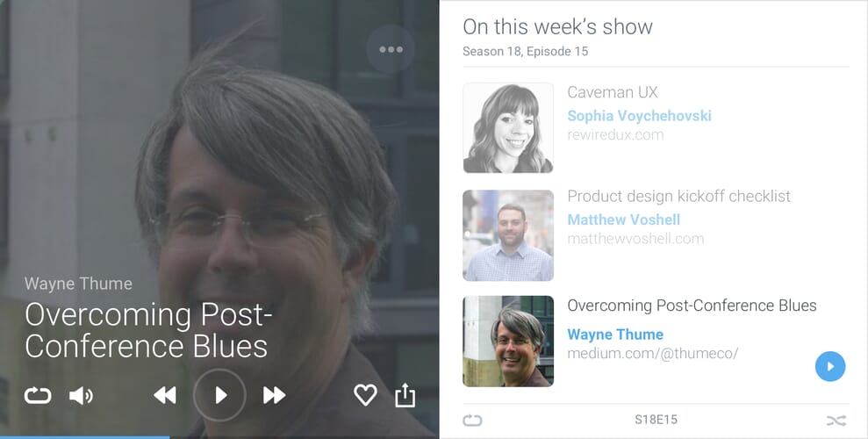Viewport: 868px width, 439px height.
Task: Enable shuffle in the playlist footer
Action: pyautogui.click(x=836, y=421)
